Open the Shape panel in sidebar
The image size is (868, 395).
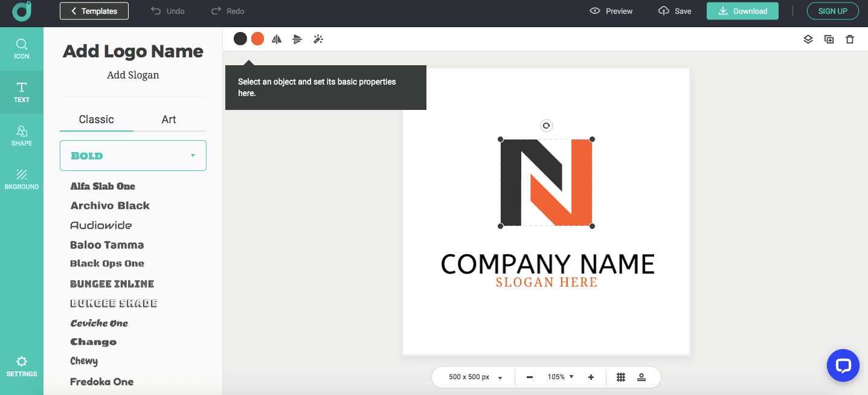pyautogui.click(x=22, y=136)
